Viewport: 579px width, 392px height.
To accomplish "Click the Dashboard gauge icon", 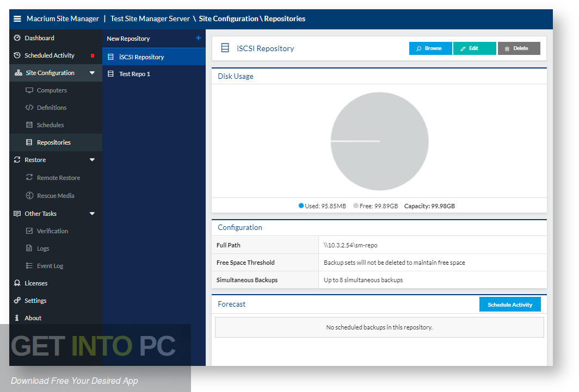I will coord(17,38).
